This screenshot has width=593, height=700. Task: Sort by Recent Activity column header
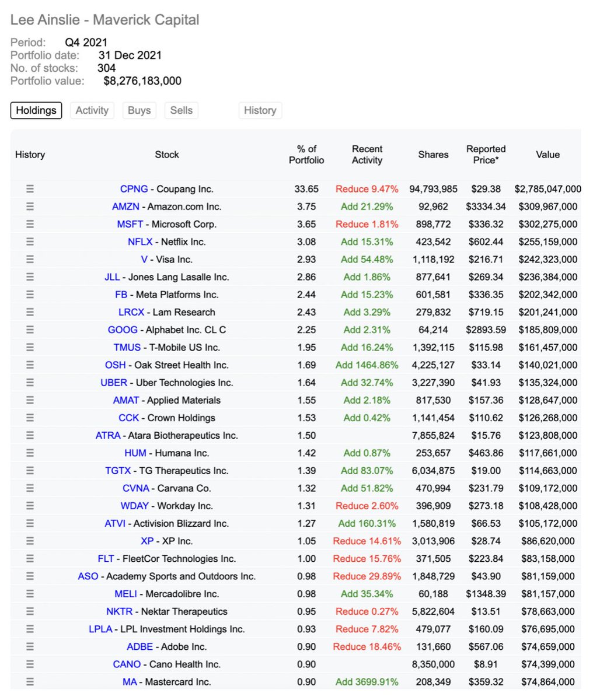tap(367, 155)
